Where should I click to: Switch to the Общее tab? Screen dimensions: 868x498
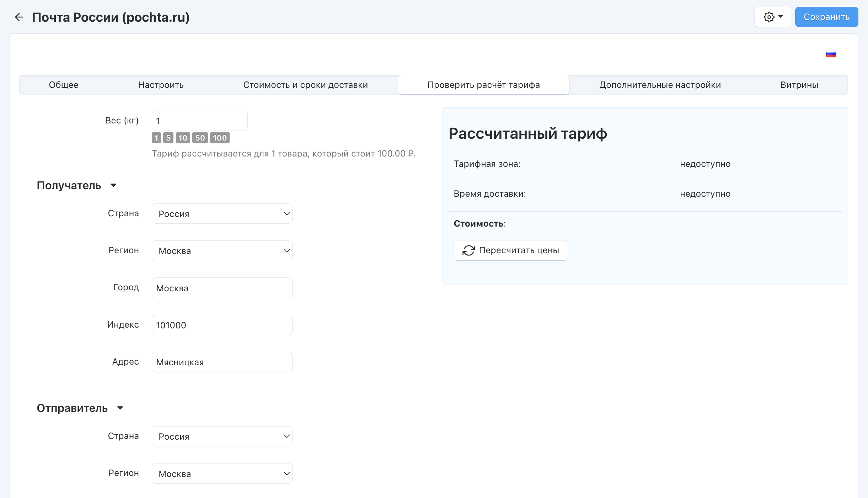(64, 85)
